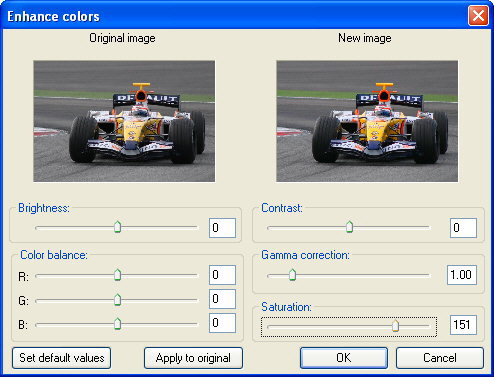Click the B color balance value field

click(x=222, y=323)
